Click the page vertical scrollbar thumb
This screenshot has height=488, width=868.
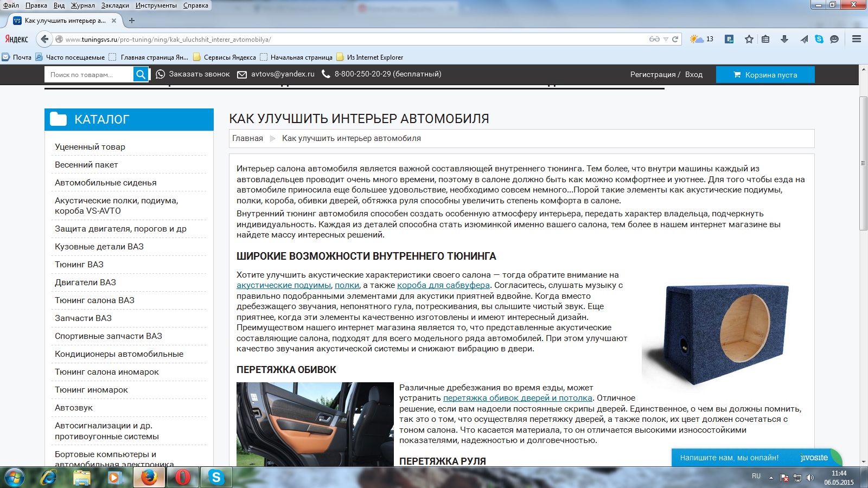[x=863, y=163]
